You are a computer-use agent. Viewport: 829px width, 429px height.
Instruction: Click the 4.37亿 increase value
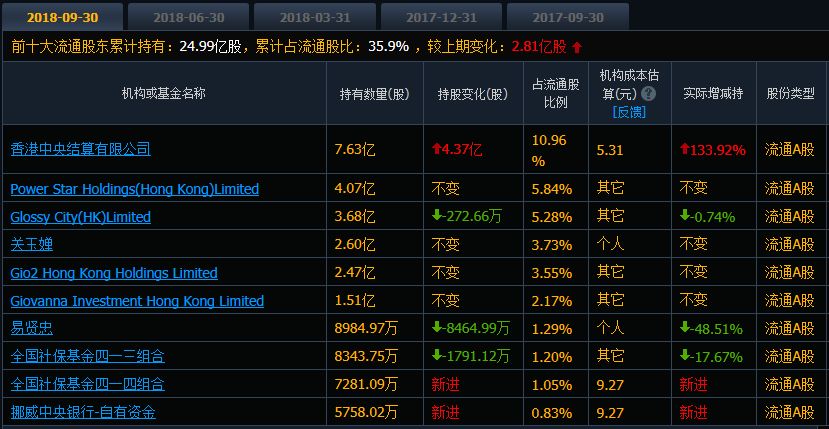(x=457, y=150)
